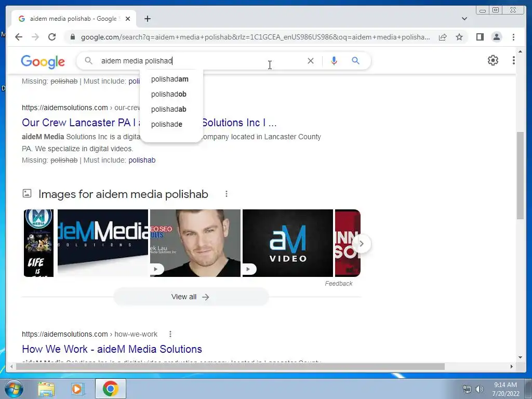The image size is (532, 399).
Task: Open the Our Crew Lancaster PA result
Action: coord(149,123)
